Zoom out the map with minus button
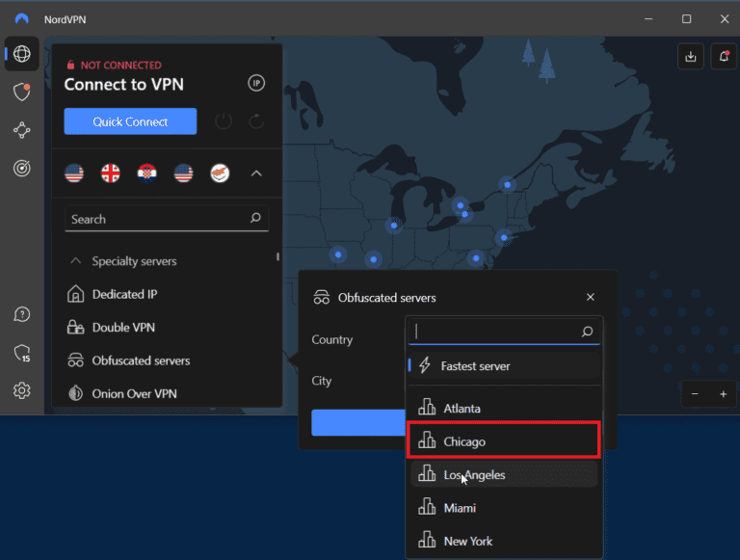This screenshot has height=560, width=740. [x=695, y=394]
